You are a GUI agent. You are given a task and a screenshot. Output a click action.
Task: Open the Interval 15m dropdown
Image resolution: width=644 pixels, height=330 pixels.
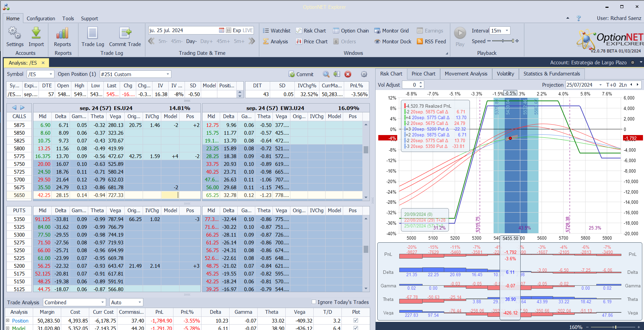tap(507, 30)
